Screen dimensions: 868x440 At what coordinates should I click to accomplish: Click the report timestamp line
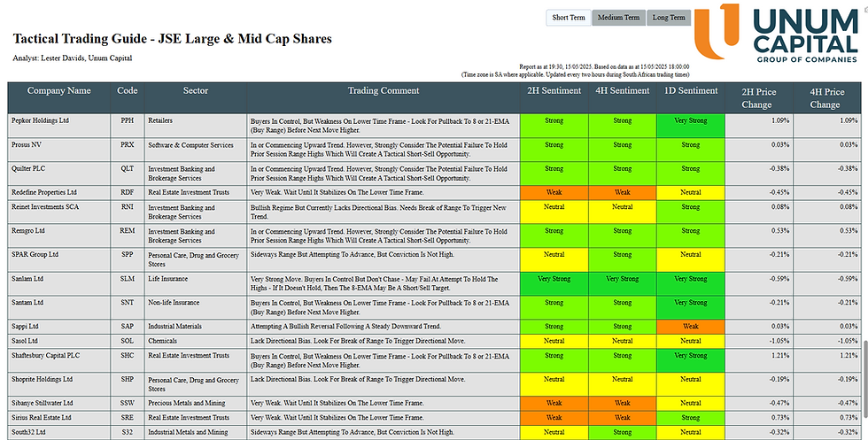pyautogui.click(x=604, y=67)
